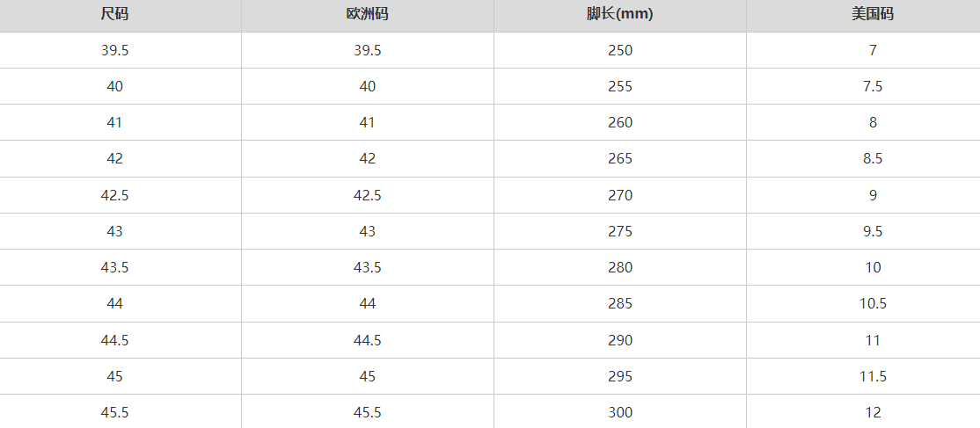
Task: Select the 250 foot length cell
Action: tap(619, 50)
